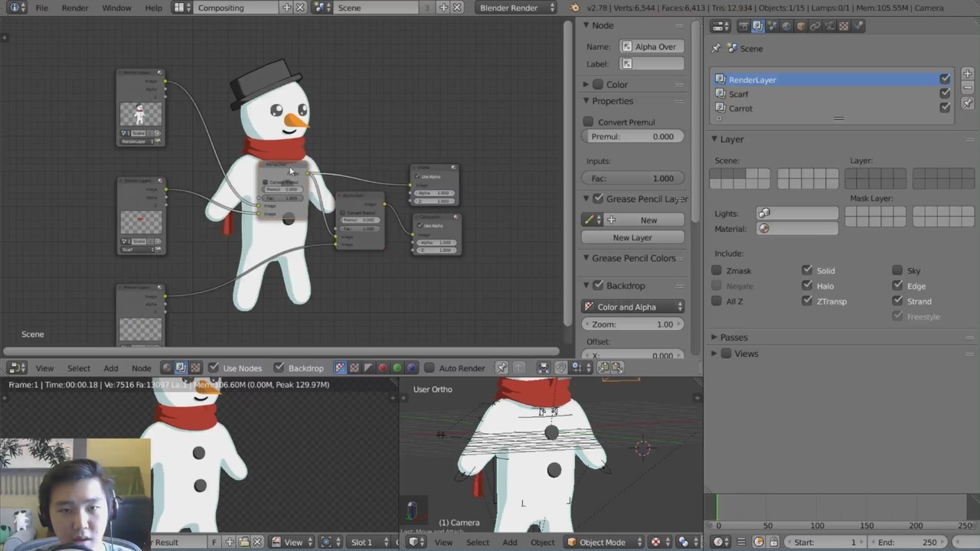Open the Add menu in node editor
Viewport: 980px width, 551px height.
pos(111,368)
